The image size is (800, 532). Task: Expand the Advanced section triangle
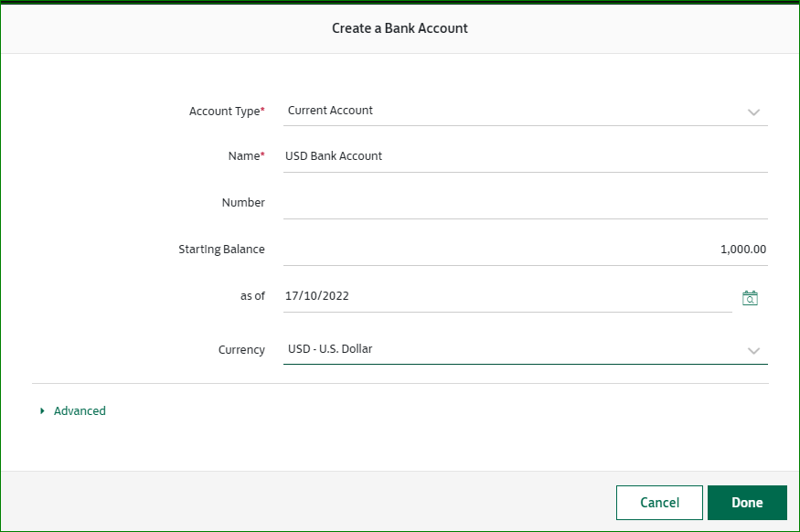point(42,411)
